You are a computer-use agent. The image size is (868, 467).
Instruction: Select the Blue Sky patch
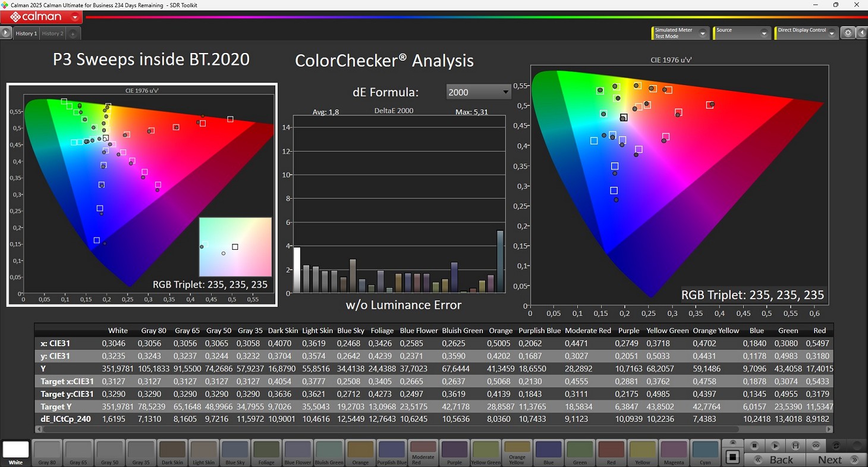[235, 453]
